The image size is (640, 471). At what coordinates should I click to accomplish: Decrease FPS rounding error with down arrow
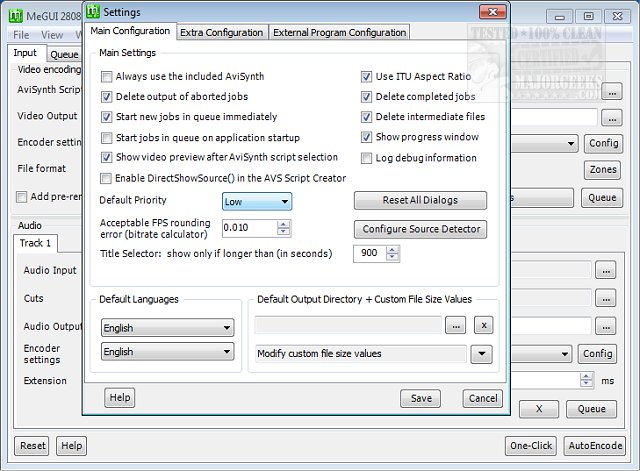point(284,233)
